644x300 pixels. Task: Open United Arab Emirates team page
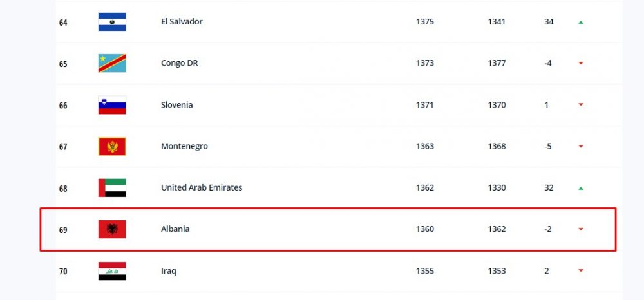coord(202,187)
